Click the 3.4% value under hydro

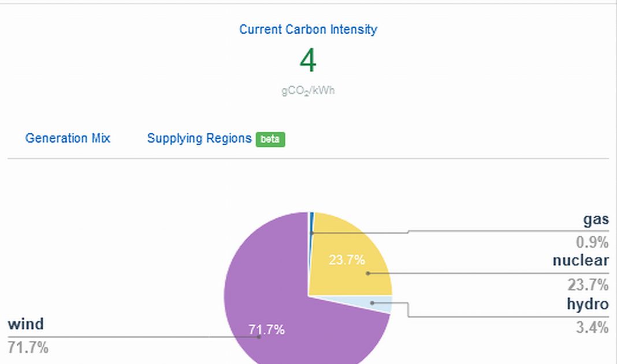pyautogui.click(x=592, y=328)
